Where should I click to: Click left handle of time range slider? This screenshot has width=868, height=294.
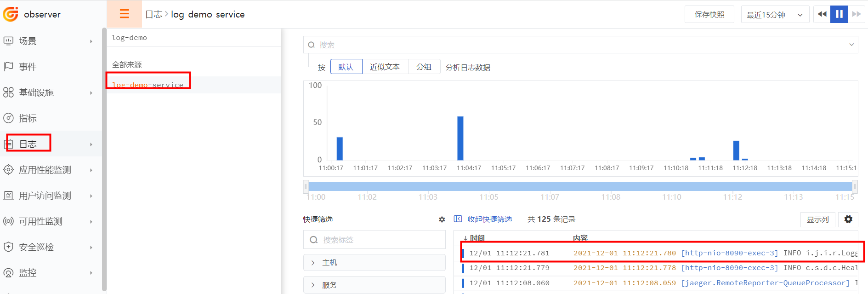click(x=306, y=186)
